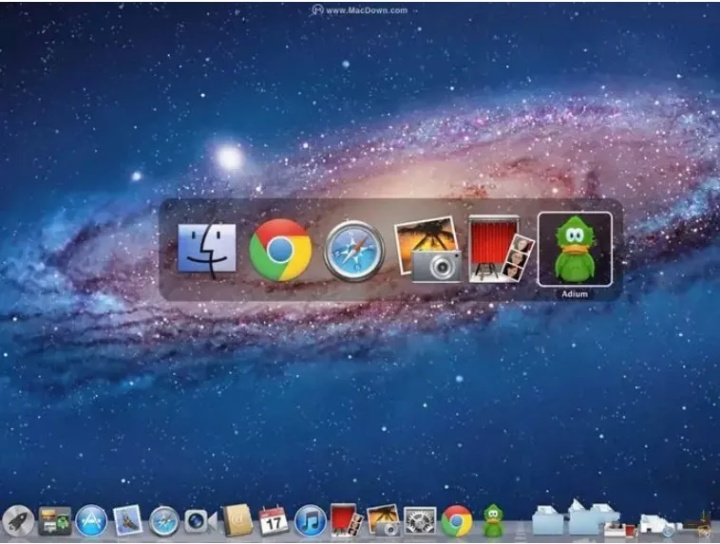Open the first folder stack in the Dock

(x=547, y=520)
